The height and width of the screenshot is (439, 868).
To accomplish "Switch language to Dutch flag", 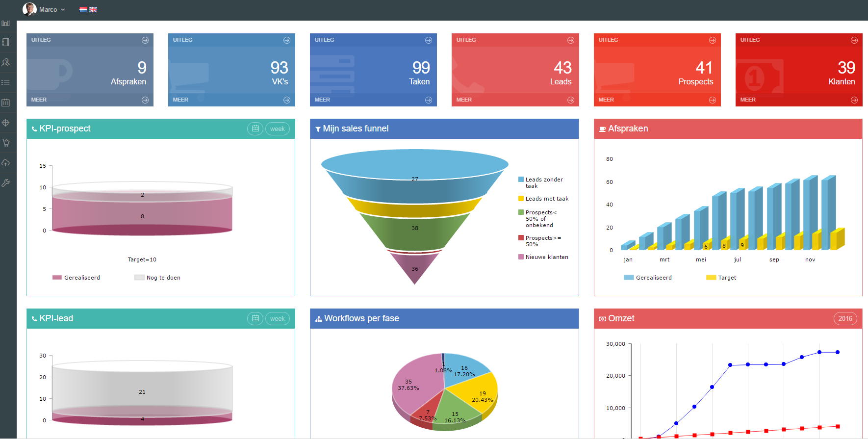I will click(x=83, y=9).
